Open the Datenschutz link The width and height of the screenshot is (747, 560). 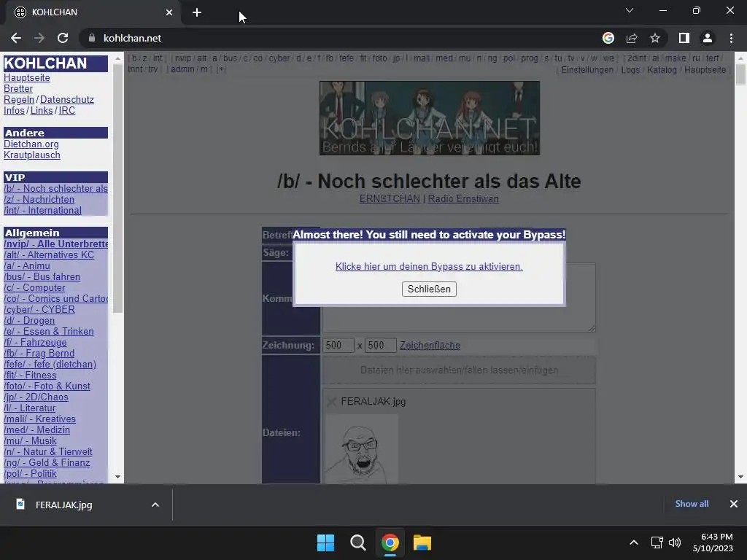click(x=66, y=99)
